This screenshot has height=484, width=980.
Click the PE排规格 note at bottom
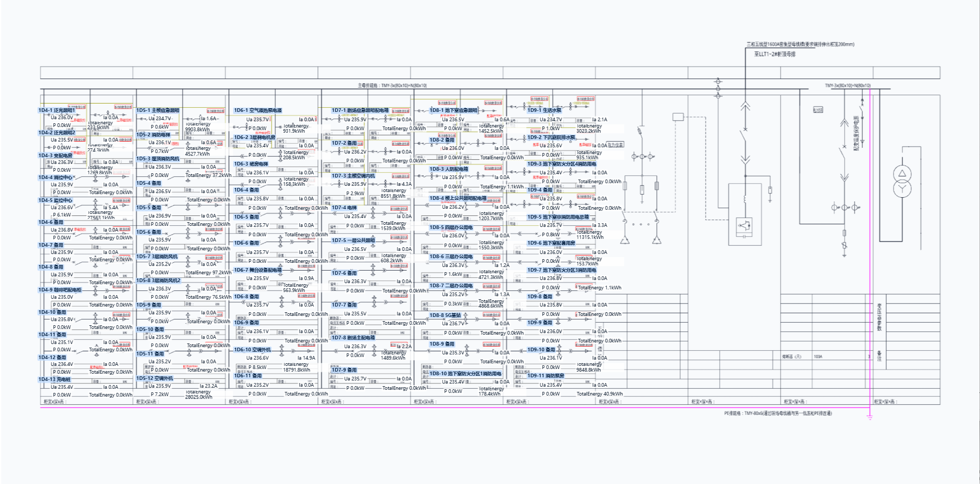tap(778, 413)
